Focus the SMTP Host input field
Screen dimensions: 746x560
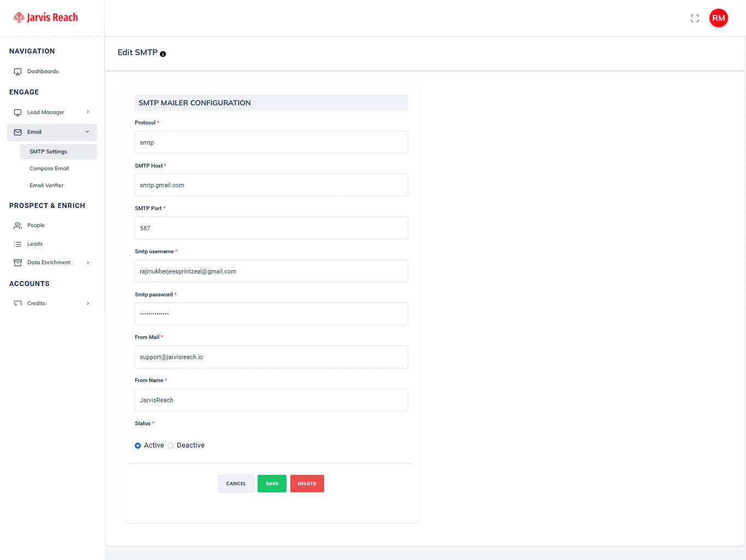271,185
